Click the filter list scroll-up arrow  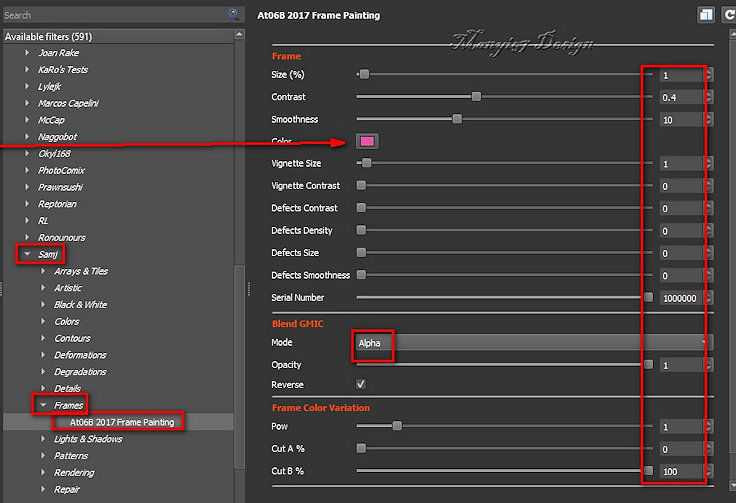[x=239, y=35]
